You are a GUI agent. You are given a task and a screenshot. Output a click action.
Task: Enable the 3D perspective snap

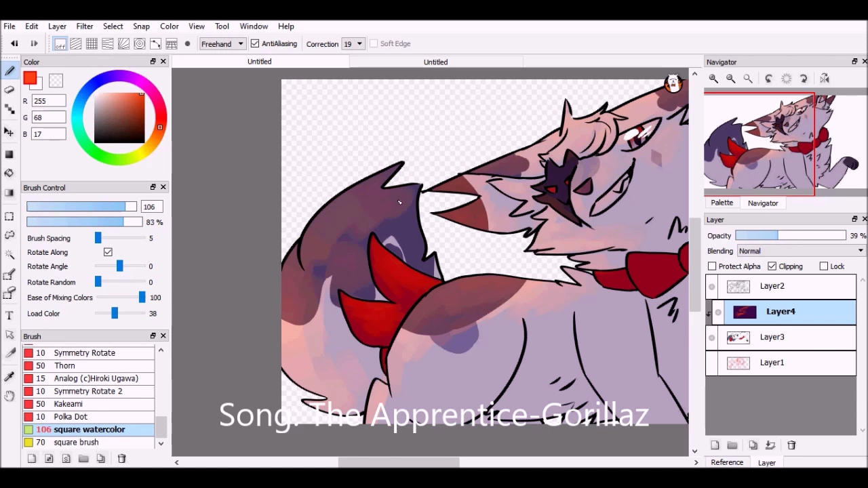point(172,44)
